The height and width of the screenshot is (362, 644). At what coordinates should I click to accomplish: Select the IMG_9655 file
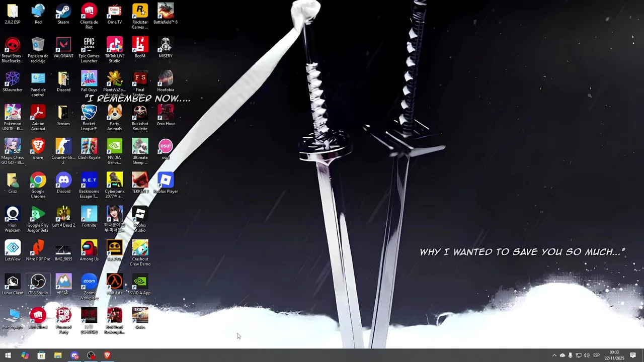[63, 250]
